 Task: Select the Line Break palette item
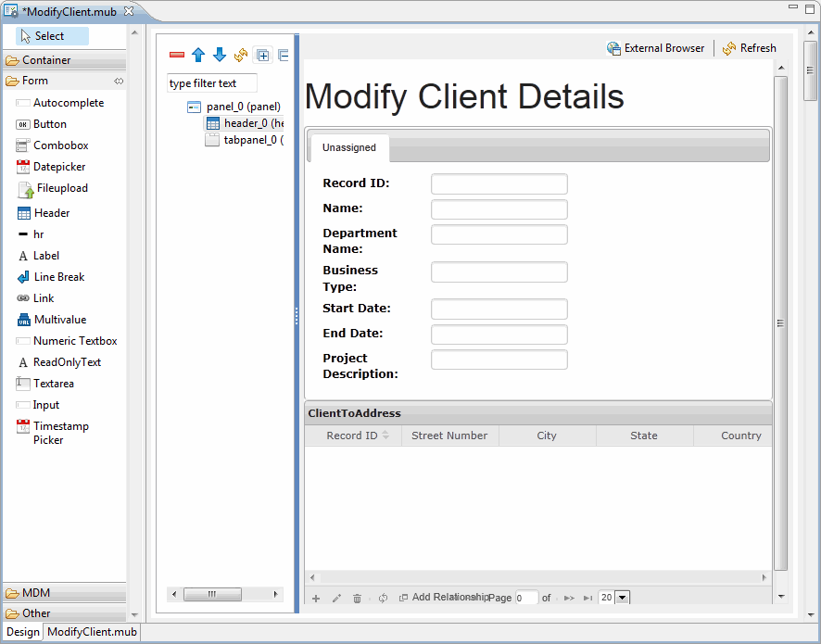[51, 277]
